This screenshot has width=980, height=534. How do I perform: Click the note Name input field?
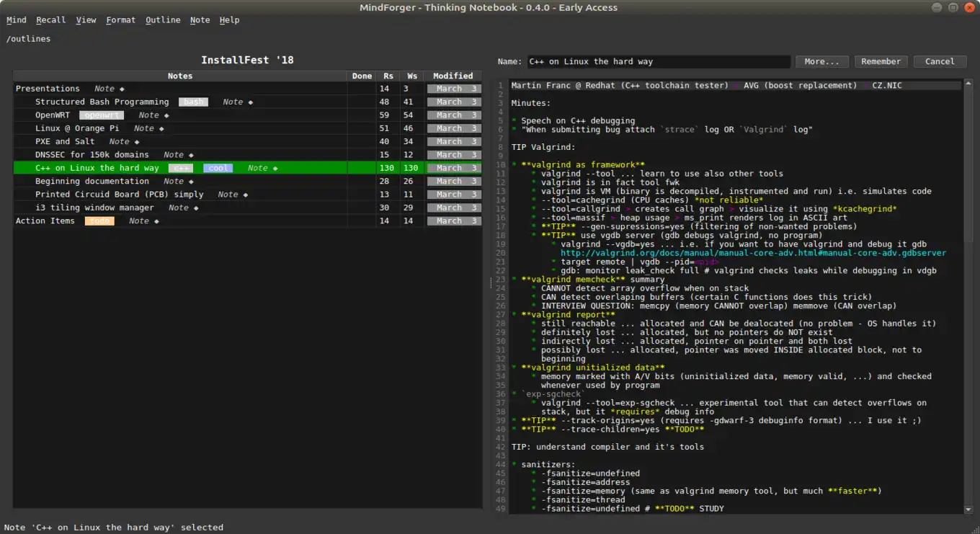click(658, 62)
